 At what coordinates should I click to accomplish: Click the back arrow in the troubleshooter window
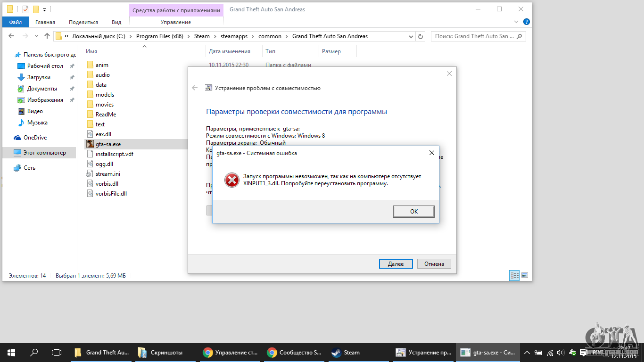coord(195,88)
